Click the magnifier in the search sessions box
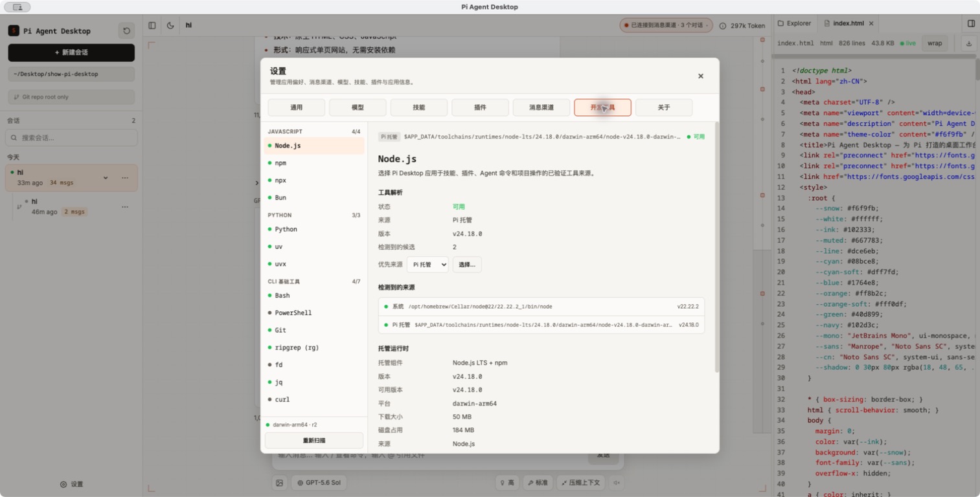Viewport: 980px width, 497px height. (14, 138)
